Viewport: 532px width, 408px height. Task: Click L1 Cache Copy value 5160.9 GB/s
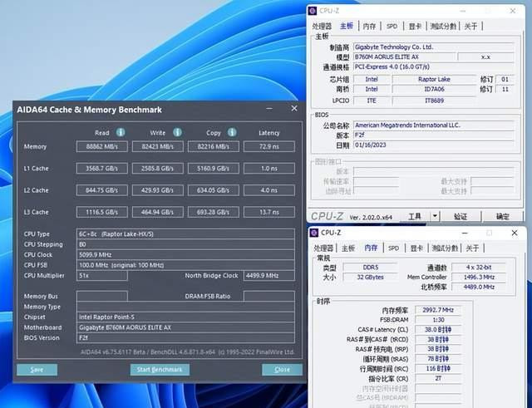214,168
